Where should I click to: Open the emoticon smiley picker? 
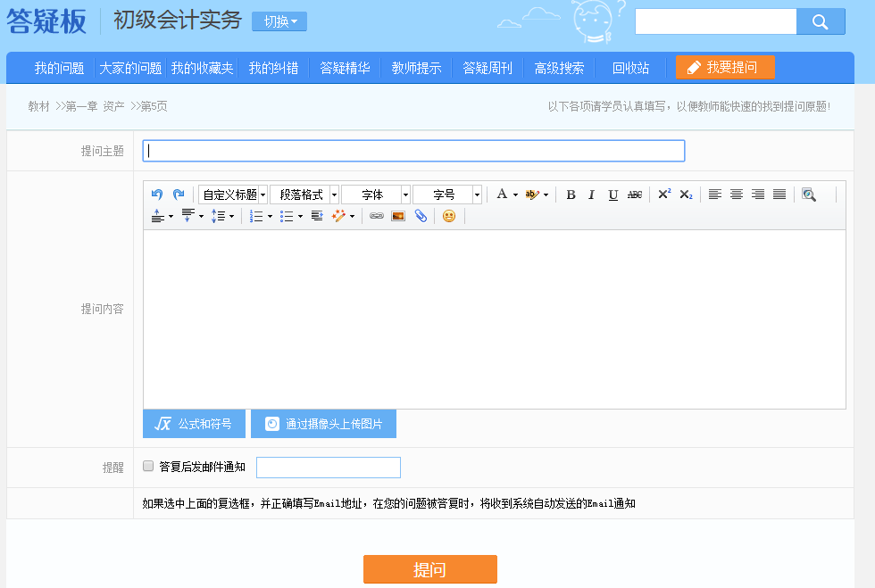[449, 216]
